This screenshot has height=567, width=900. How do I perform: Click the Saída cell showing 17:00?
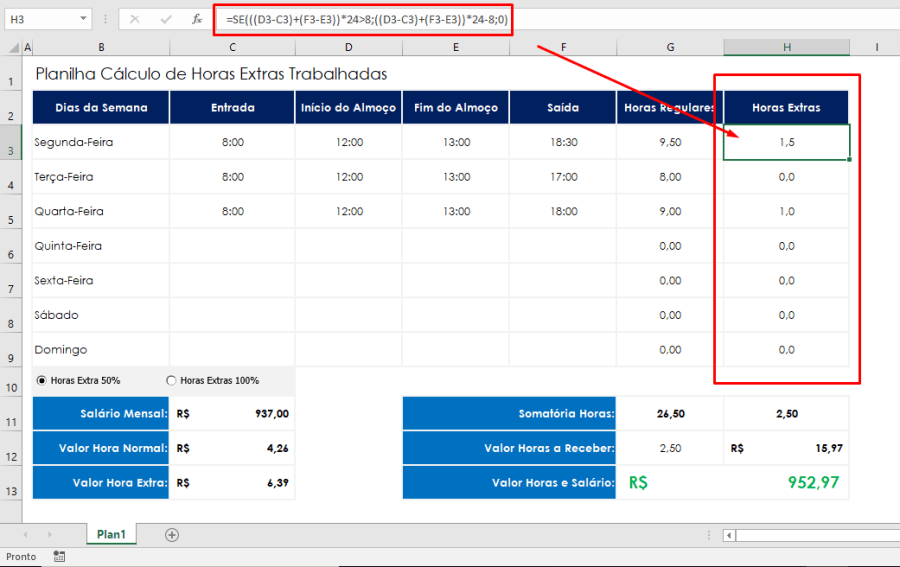(x=563, y=177)
